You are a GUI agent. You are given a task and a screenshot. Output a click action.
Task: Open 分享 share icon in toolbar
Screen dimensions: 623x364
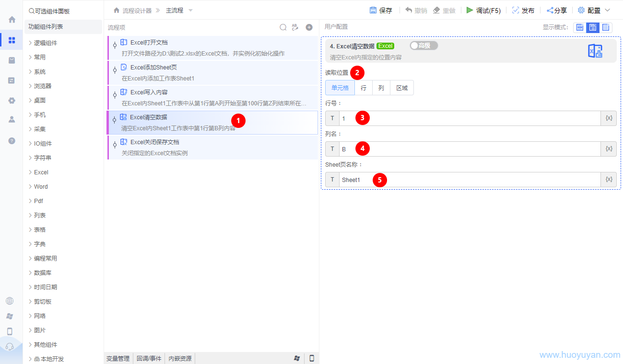(550, 10)
